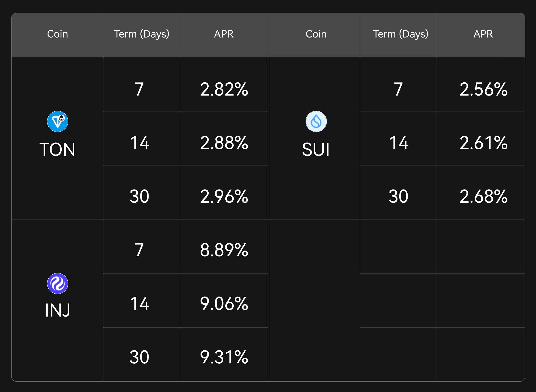
Task: Click the left Term (Days) header
Action: (142, 34)
